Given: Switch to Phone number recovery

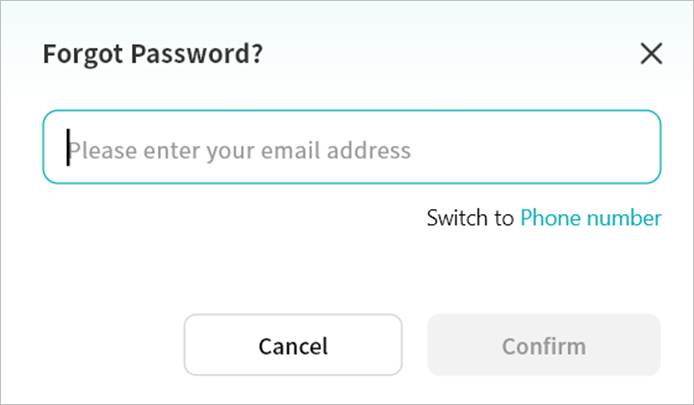Looking at the screenshot, I should coord(590,218).
